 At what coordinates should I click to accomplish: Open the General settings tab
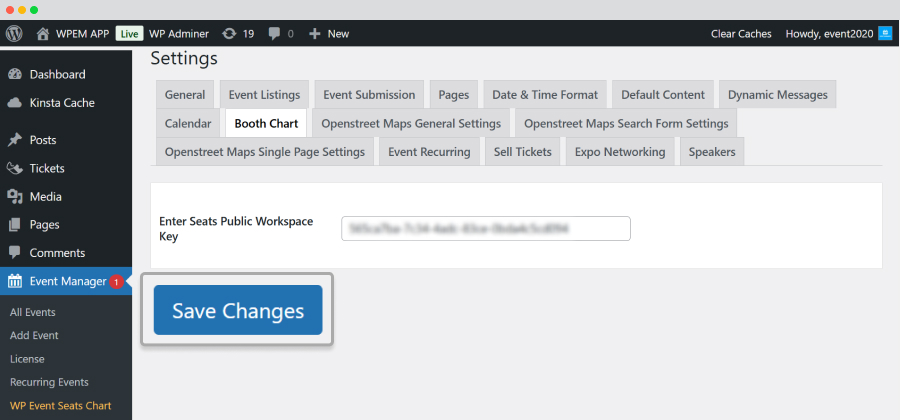pos(185,95)
